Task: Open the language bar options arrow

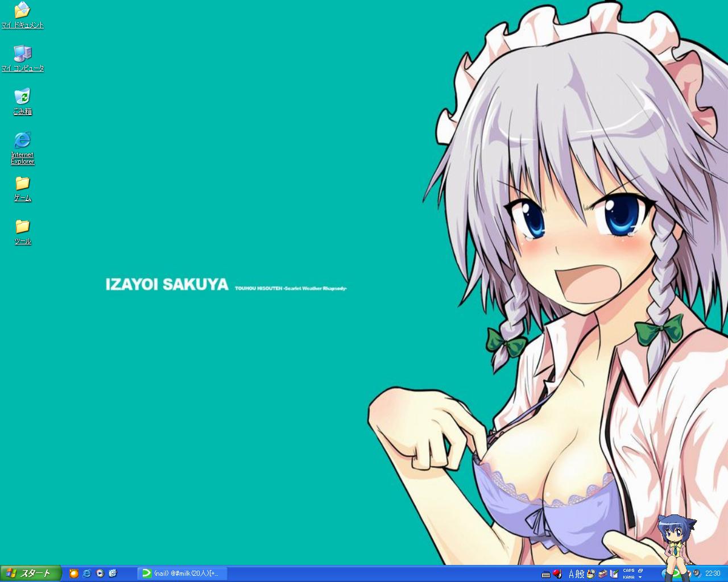Action: 640,577
